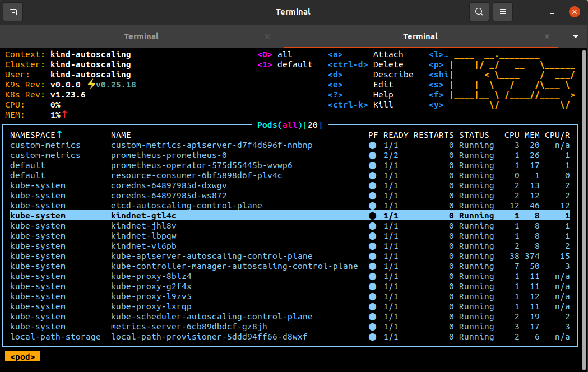Select the active second Terminal tab
This screenshot has height=372, width=588.
tap(420, 36)
